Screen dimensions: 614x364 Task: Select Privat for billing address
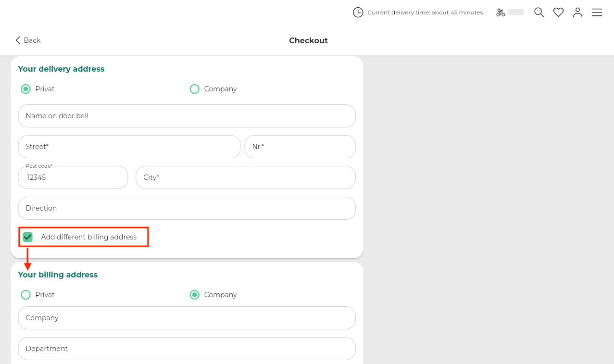[26, 295]
